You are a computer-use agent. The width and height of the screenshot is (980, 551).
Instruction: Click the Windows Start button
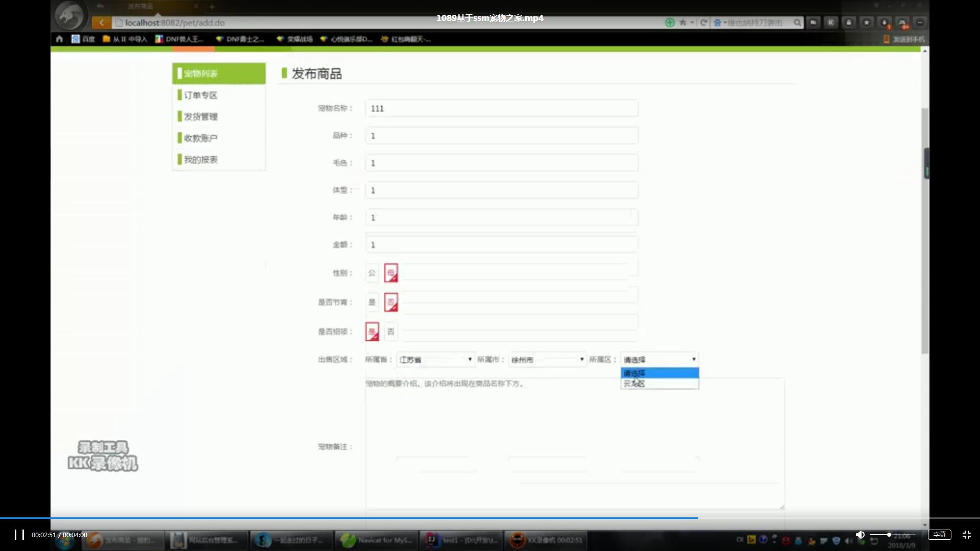click(64, 541)
